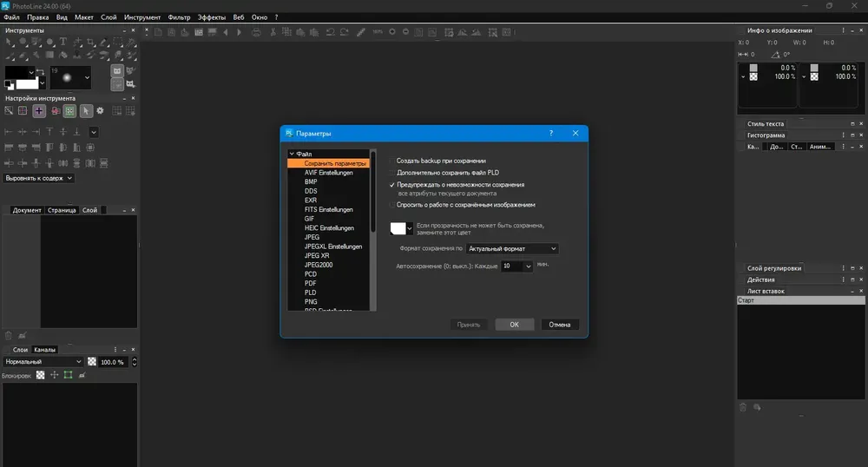Swap foreground and background colors
The width and height of the screenshot is (868, 467).
[x=40, y=72]
